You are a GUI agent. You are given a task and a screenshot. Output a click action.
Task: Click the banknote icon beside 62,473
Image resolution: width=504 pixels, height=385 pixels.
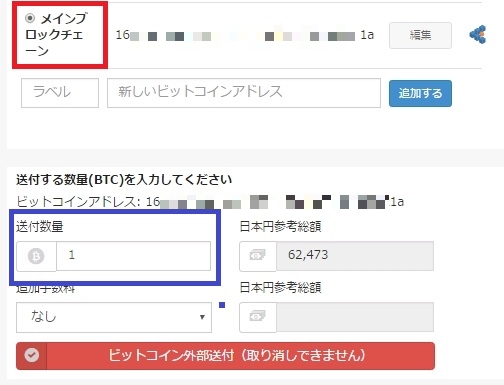point(257,256)
